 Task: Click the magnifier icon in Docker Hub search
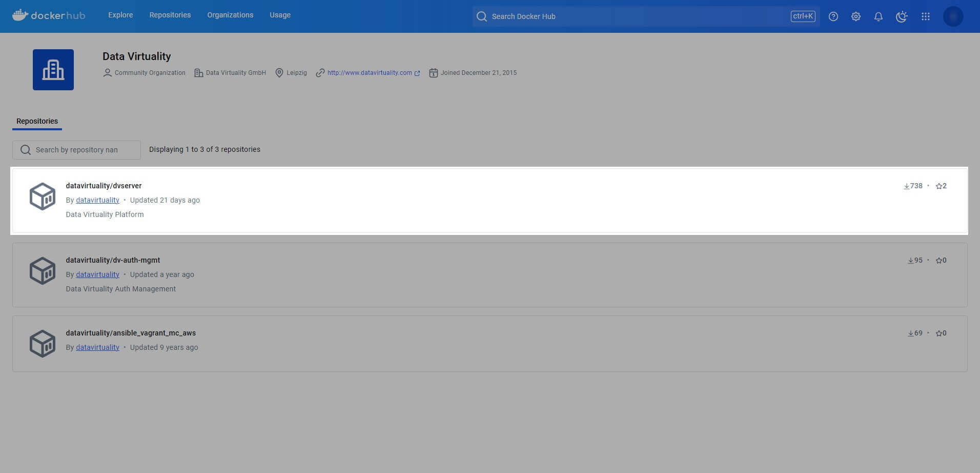(x=482, y=16)
